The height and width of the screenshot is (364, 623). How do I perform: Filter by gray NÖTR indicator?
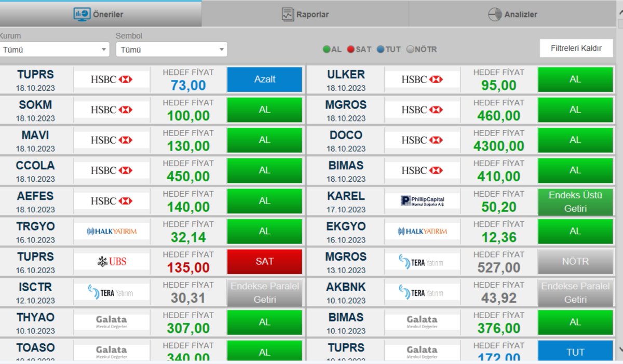422,49
